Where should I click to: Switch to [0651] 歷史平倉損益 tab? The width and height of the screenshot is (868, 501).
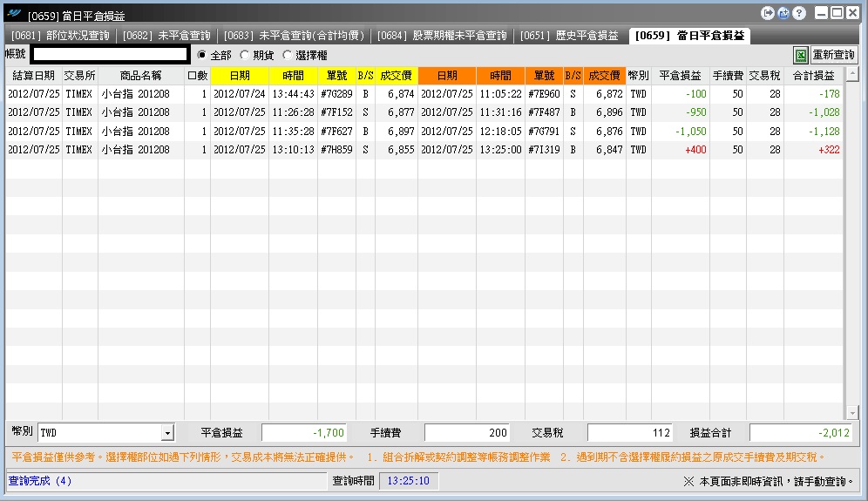pos(569,36)
